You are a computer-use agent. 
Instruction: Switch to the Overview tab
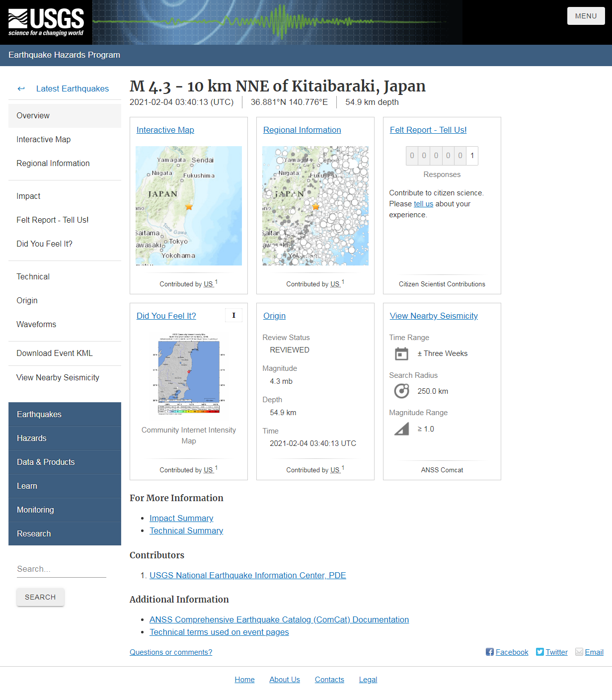click(33, 115)
